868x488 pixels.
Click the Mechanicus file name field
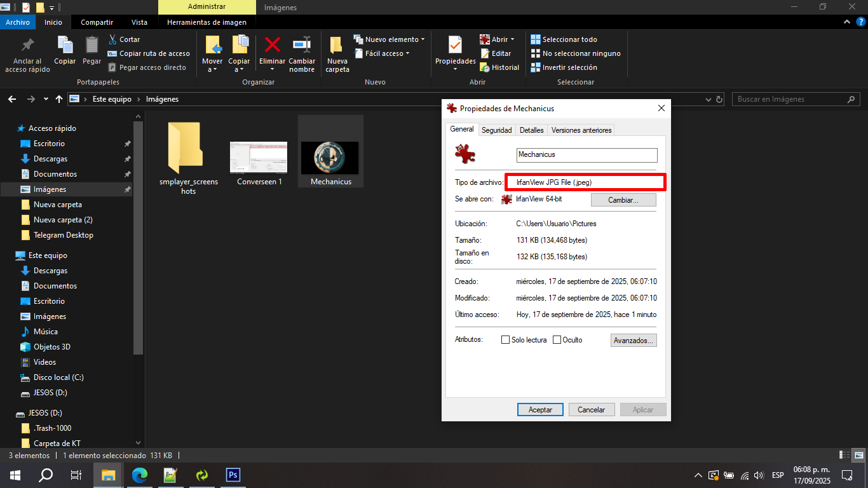click(x=587, y=155)
